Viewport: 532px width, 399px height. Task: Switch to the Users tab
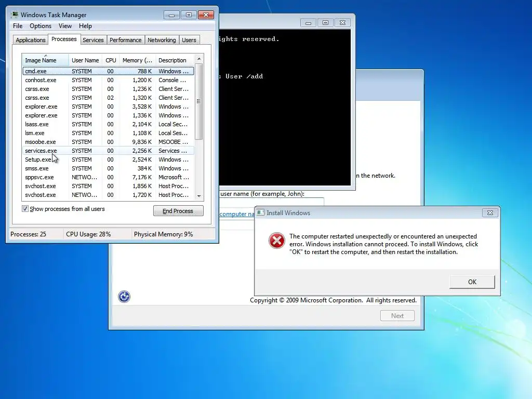coord(189,39)
